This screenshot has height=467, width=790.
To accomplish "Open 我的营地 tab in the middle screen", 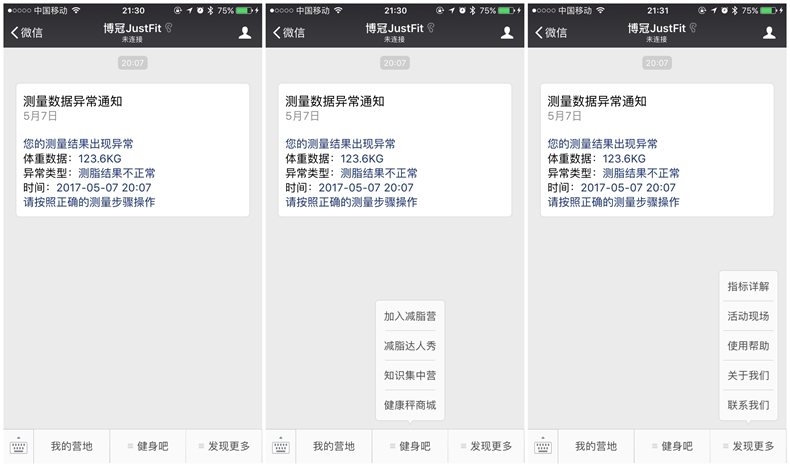I will [x=333, y=447].
